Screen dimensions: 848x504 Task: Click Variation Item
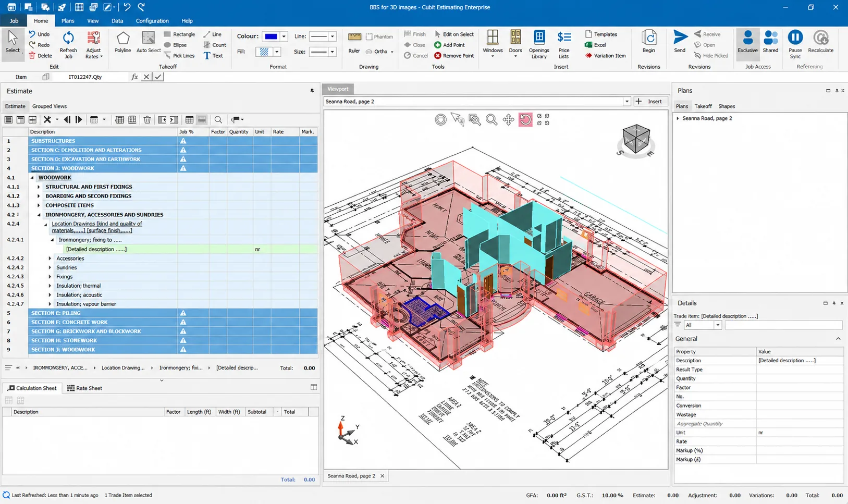pyautogui.click(x=605, y=56)
